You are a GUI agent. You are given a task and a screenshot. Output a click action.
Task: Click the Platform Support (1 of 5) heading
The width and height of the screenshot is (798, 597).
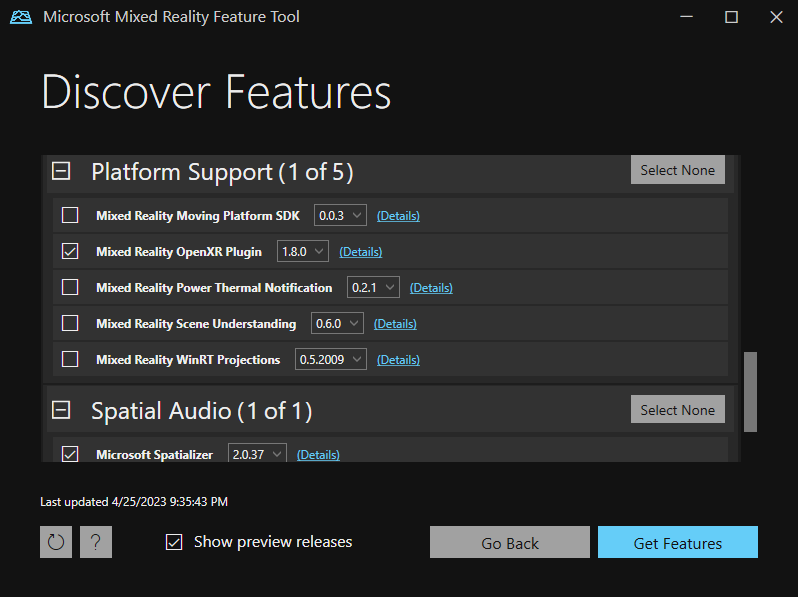222,172
